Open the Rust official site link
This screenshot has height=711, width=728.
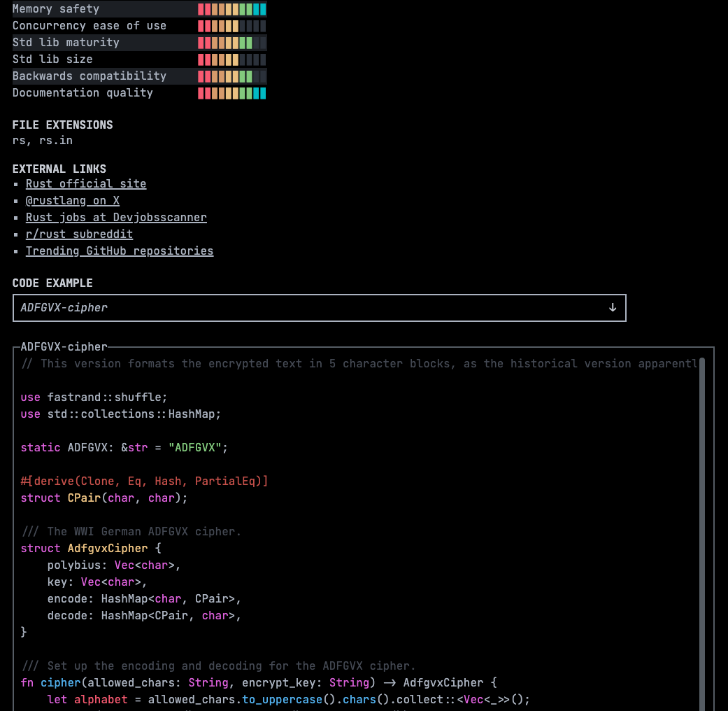86,184
